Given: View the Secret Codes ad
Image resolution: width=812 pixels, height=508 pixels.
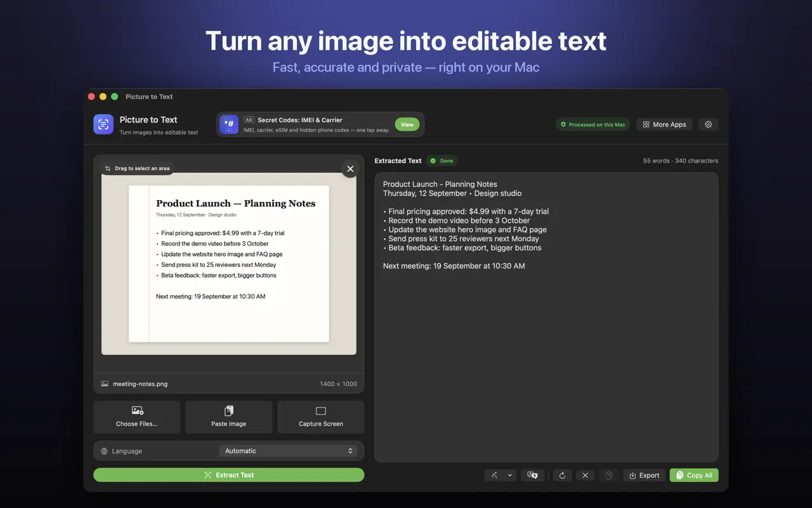Looking at the screenshot, I should [407, 124].
